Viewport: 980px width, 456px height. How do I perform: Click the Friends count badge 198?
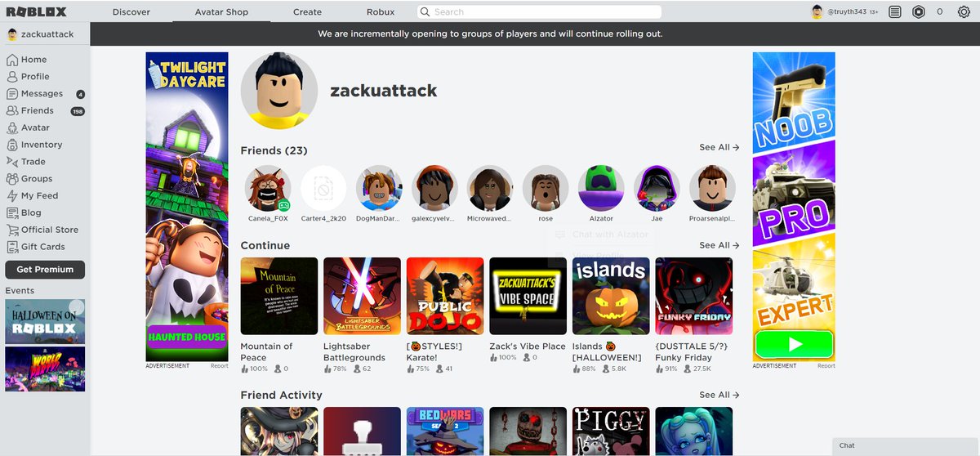point(78,111)
